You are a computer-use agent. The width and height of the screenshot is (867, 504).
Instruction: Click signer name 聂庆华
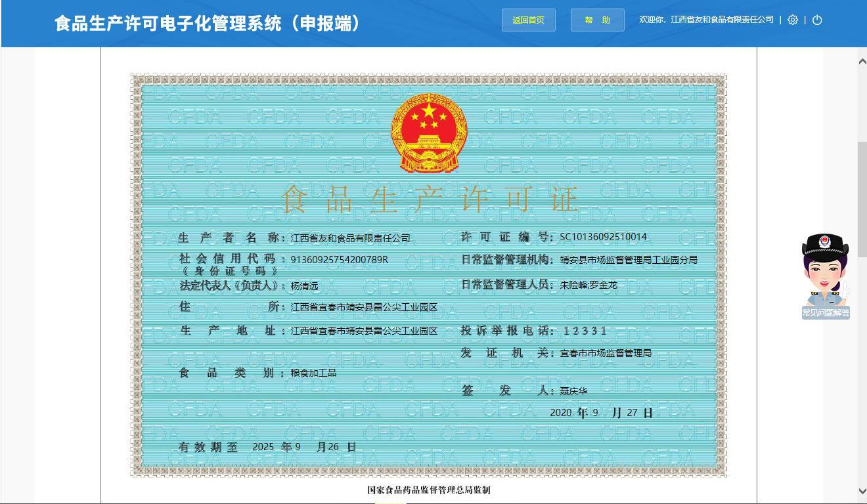[573, 391]
